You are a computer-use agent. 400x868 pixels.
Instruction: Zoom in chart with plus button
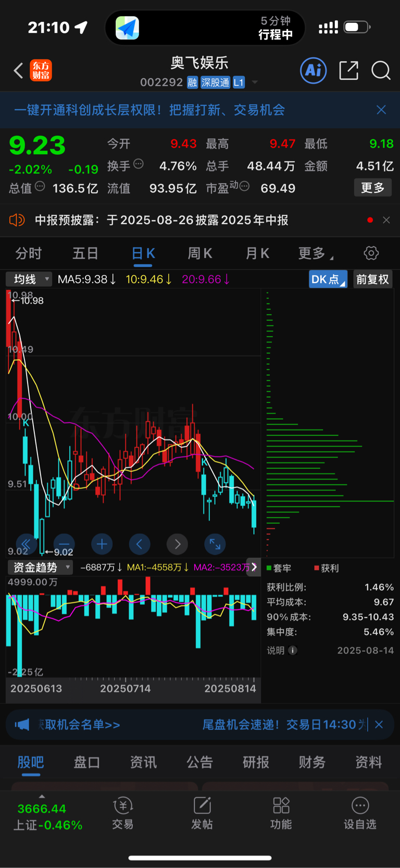[x=102, y=544]
